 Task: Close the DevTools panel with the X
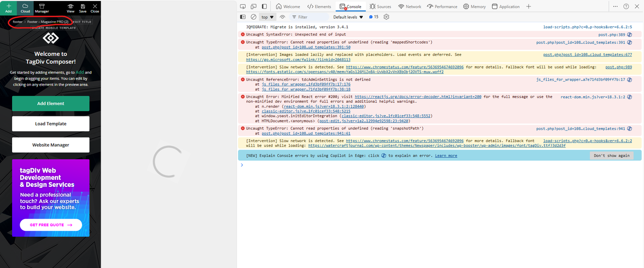click(636, 7)
